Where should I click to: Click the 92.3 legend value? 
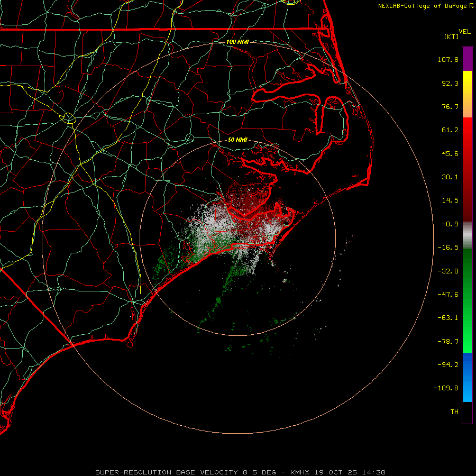point(450,83)
